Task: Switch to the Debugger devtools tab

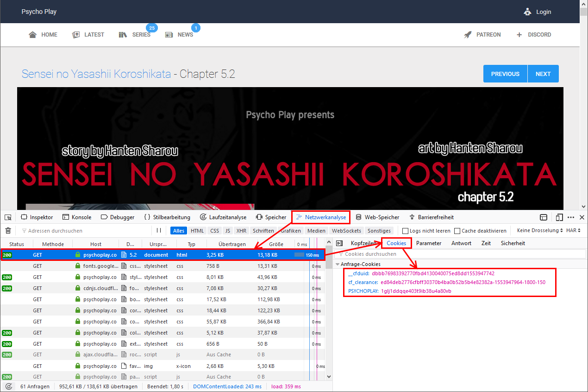Action: click(118, 217)
